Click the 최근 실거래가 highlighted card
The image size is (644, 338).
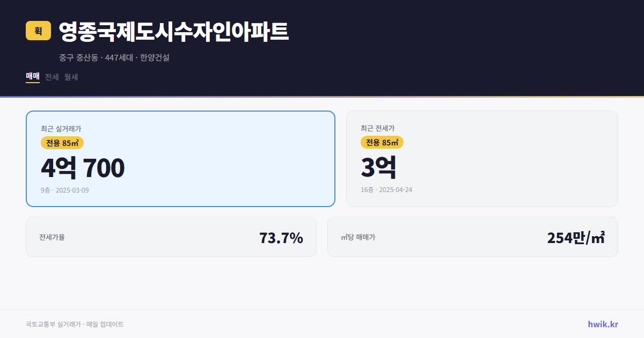point(180,158)
